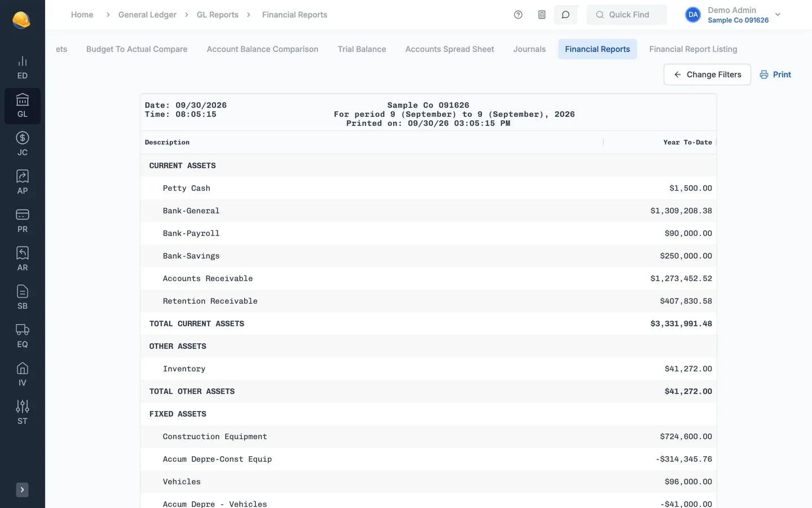The height and width of the screenshot is (508, 812).
Task: Select the Petty Cash row
Action: [429, 188]
